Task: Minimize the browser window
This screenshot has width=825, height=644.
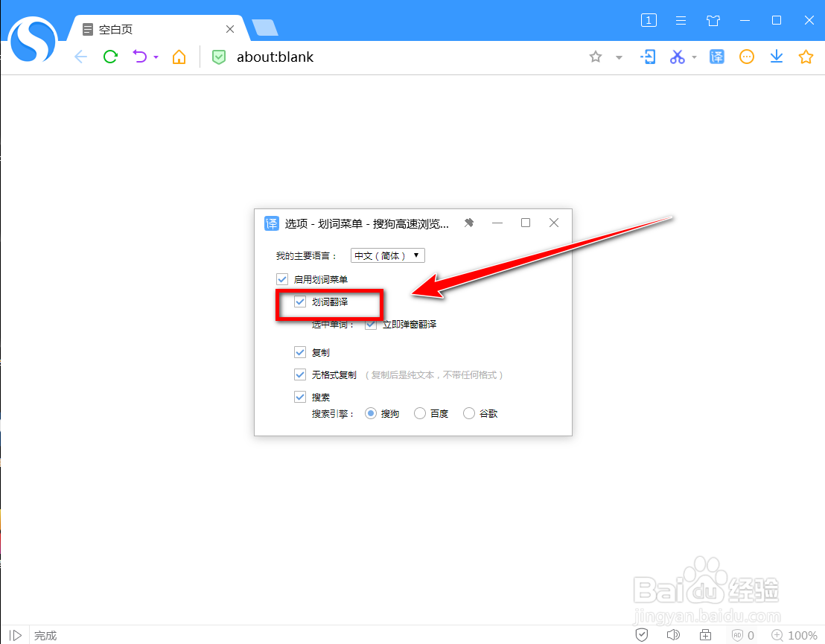Action: tap(745, 21)
